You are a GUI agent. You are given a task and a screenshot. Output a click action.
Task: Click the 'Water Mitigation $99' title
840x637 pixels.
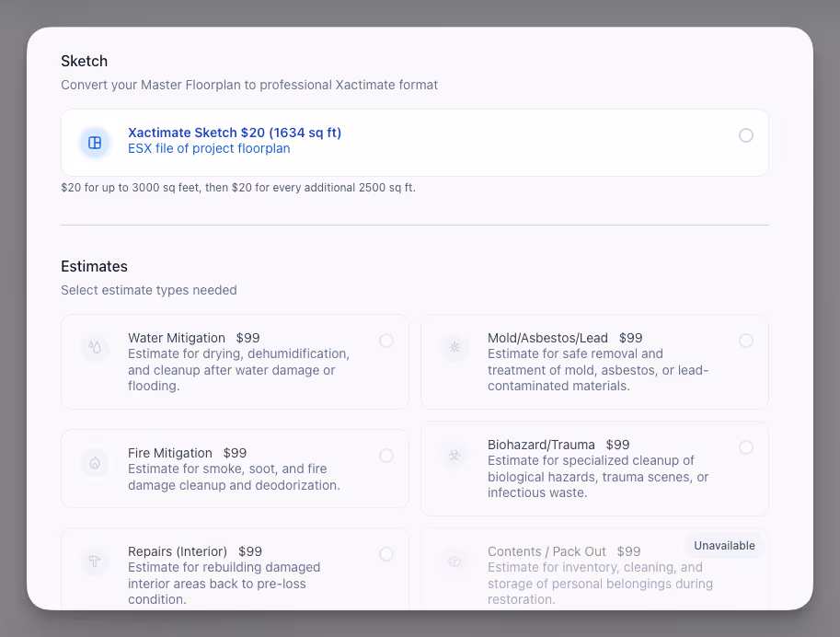pos(194,338)
